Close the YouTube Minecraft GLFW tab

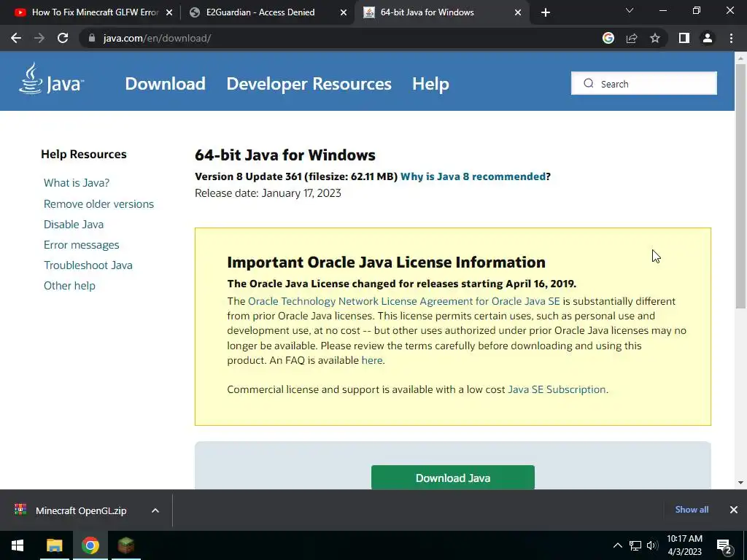[169, 12]
